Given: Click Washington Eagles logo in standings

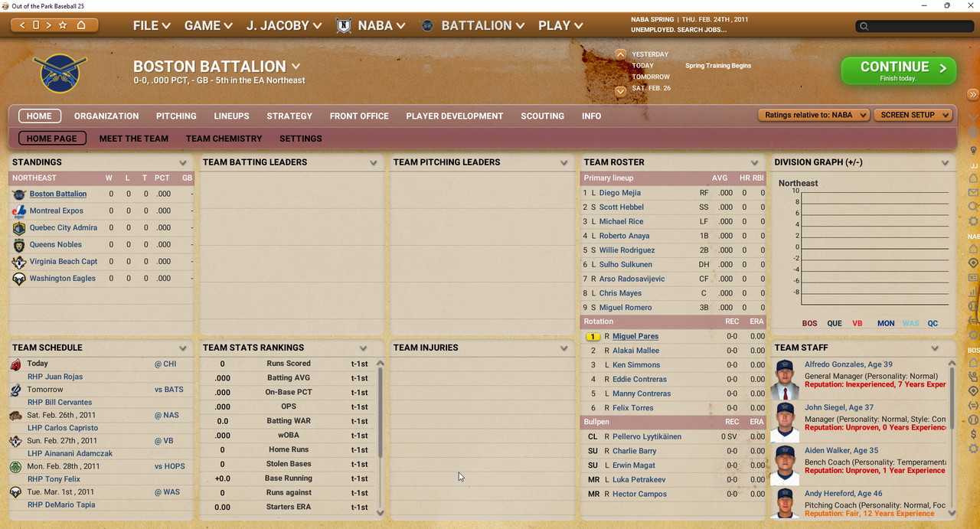Looking at the screenshot, I should coord(19,279).
